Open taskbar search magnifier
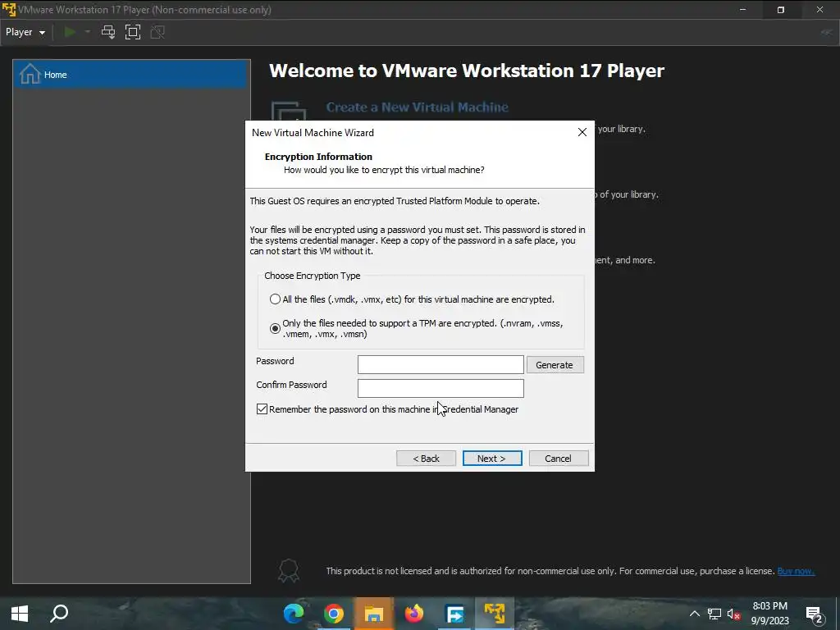Image resolution: width=840 pixels, height=630 pixels. 59,614
